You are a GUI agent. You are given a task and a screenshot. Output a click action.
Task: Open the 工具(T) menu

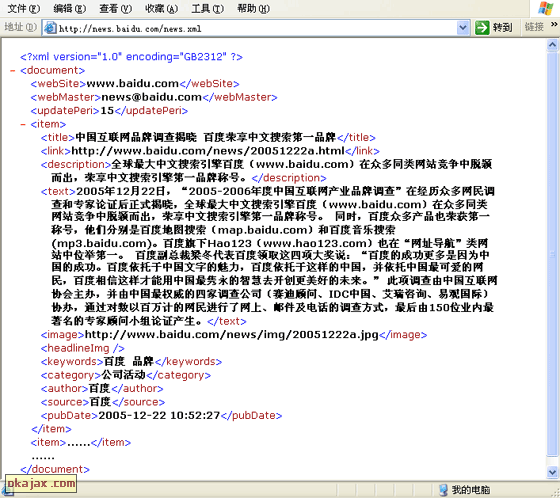pyautogui.click(x=208, y=8)
